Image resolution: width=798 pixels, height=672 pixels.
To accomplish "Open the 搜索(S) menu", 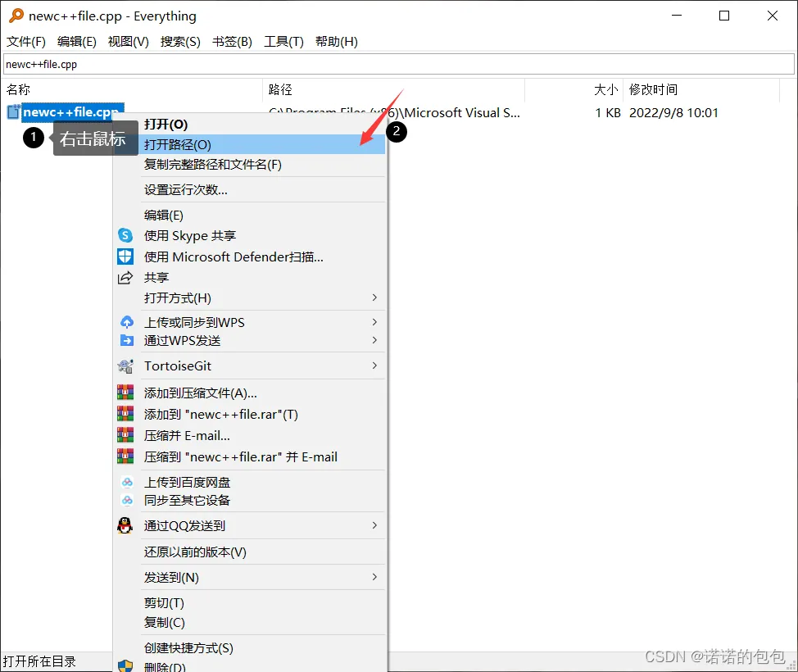I will [180, 42].
